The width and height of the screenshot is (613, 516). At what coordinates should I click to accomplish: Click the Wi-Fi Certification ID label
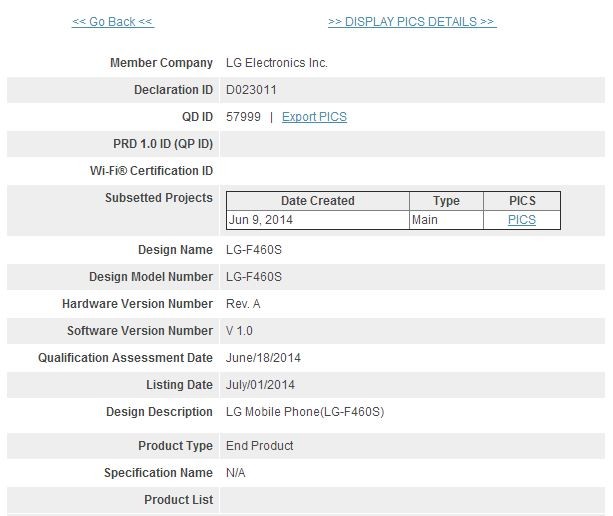click(x=151, y=171)
